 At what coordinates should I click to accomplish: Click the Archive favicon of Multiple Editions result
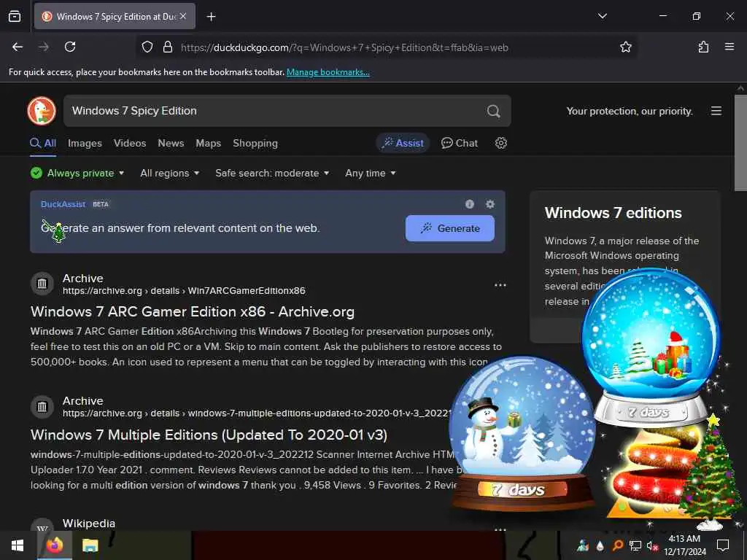pos(42,407)
